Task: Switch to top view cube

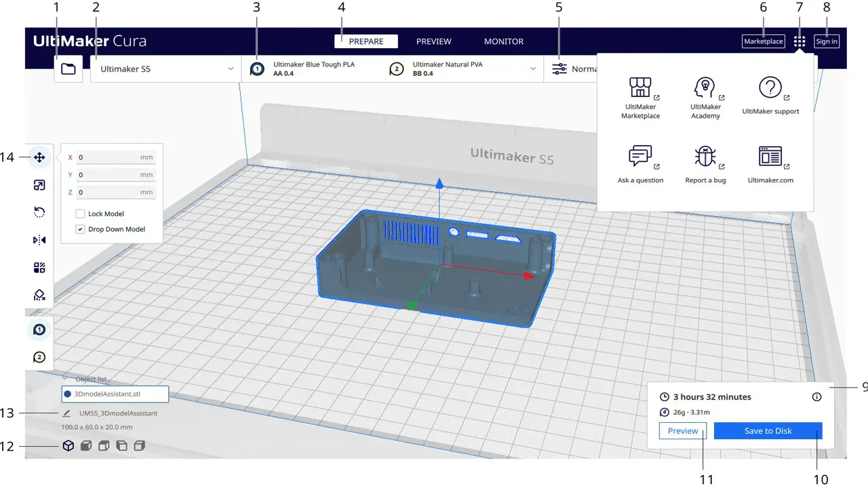Action: [104, 446]
